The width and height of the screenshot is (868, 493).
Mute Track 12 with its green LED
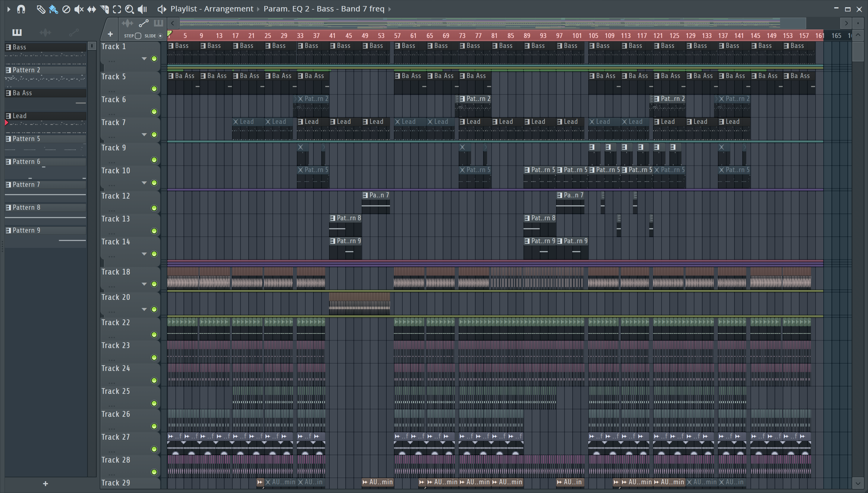tap(154, 208)
